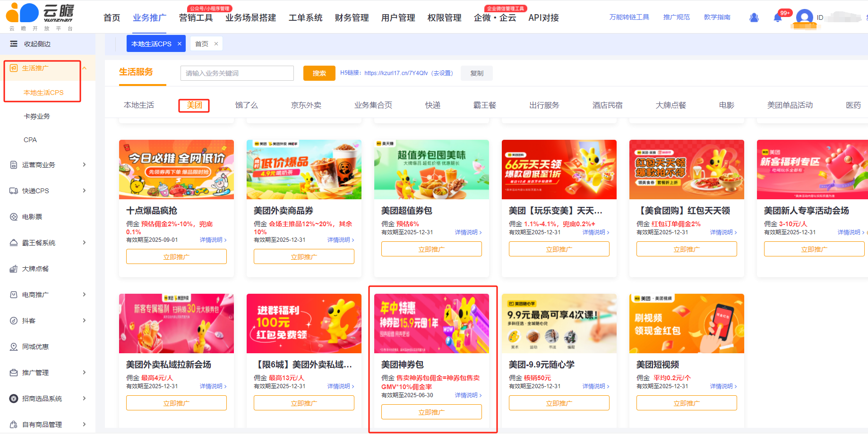Open 财务管理 in top navigation

click(x=352, y=18)
